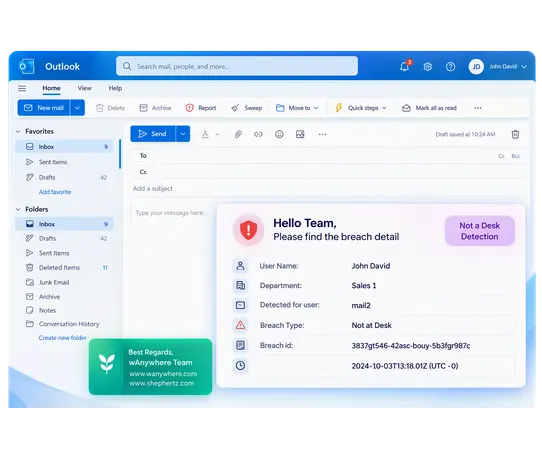Click the Not a Desk Detection badge
542x455 pixels.
click(x=480, y=231)
